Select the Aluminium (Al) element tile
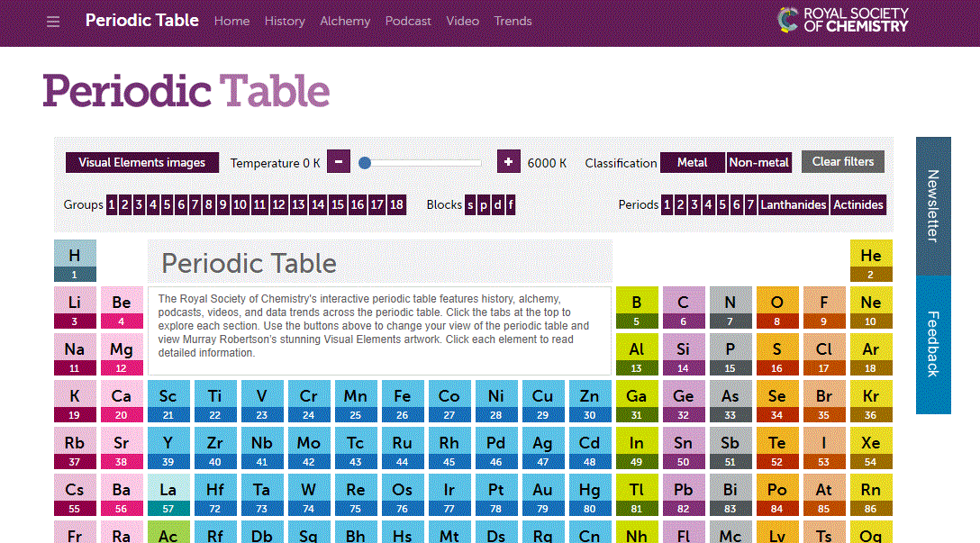 point(637,354)
